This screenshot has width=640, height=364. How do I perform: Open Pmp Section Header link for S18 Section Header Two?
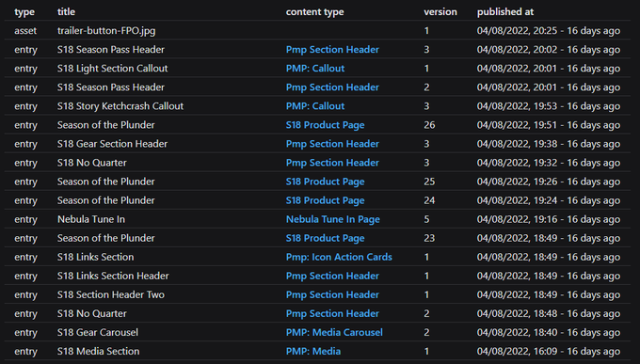(x=332, y=294)
